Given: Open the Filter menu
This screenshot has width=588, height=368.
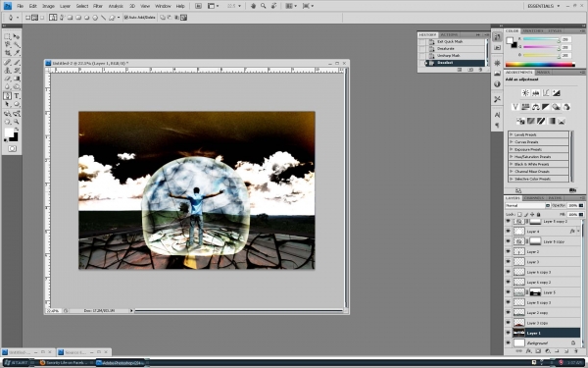Looking at the screenshot, I should [98, 6].
